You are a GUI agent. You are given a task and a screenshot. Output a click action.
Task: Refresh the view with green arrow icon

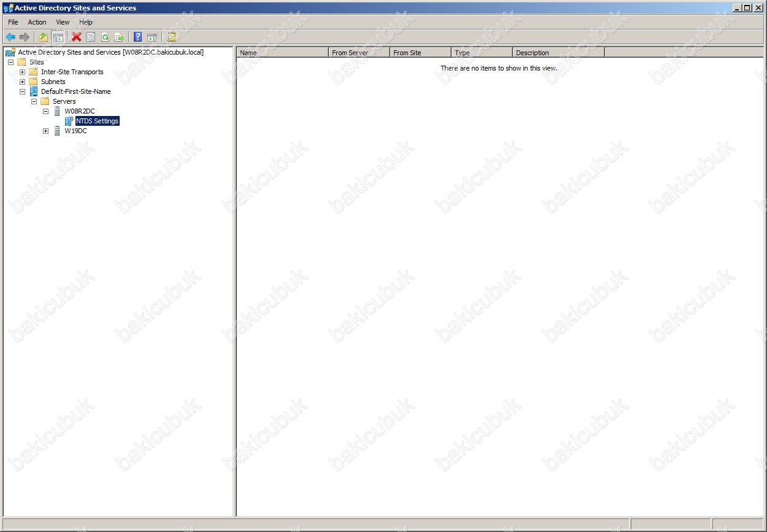point(105,37)
